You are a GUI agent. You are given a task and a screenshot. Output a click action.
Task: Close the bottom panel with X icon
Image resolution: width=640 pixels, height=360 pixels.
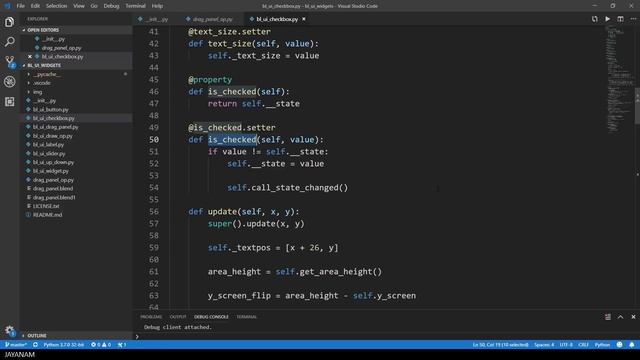(633, 317)
